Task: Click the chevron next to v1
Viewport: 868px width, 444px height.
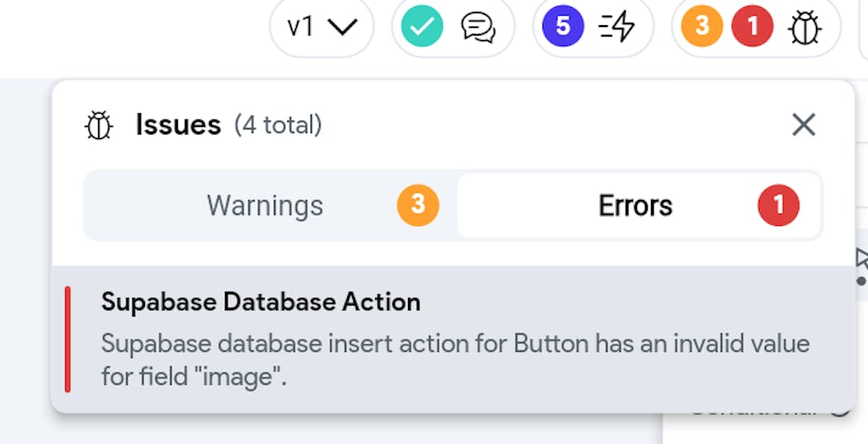Action: pyautogui.click(x=343, y=27)
